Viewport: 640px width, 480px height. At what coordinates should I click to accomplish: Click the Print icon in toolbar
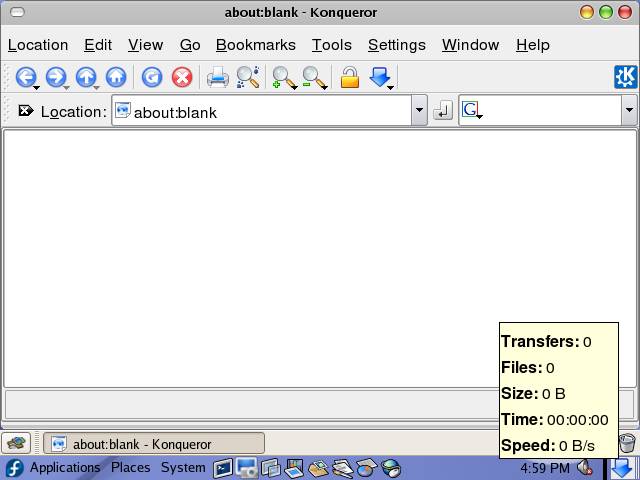[x=217, y=77]
